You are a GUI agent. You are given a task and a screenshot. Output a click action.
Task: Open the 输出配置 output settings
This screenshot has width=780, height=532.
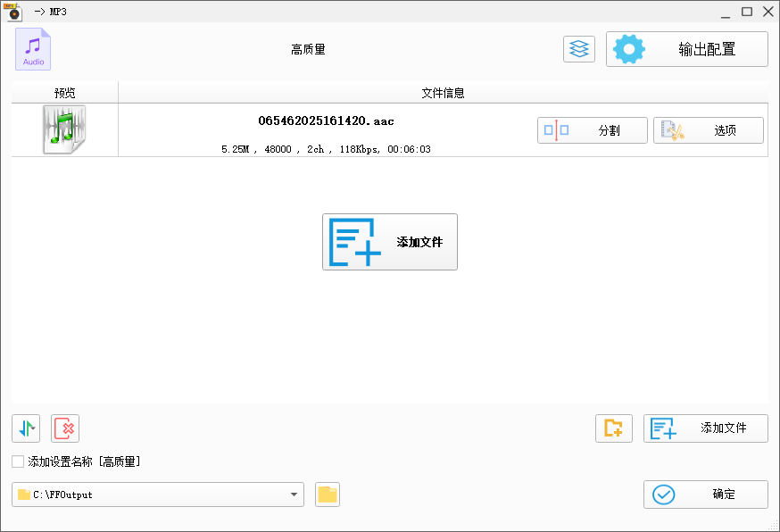(705, 49)
